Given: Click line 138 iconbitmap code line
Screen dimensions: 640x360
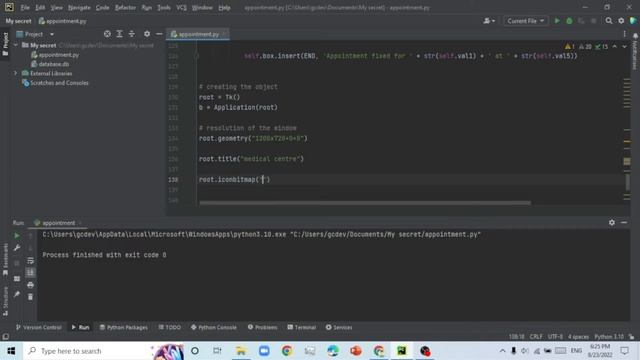Looking at the screenshot, I should [234, 180].
